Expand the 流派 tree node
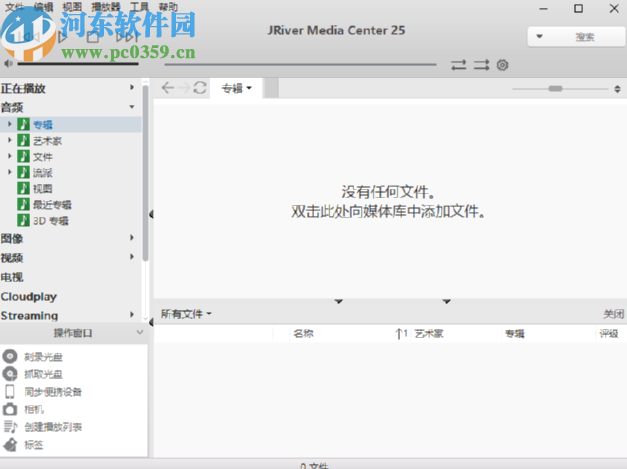Screen dimensions: 627x469 click(10, 172)
